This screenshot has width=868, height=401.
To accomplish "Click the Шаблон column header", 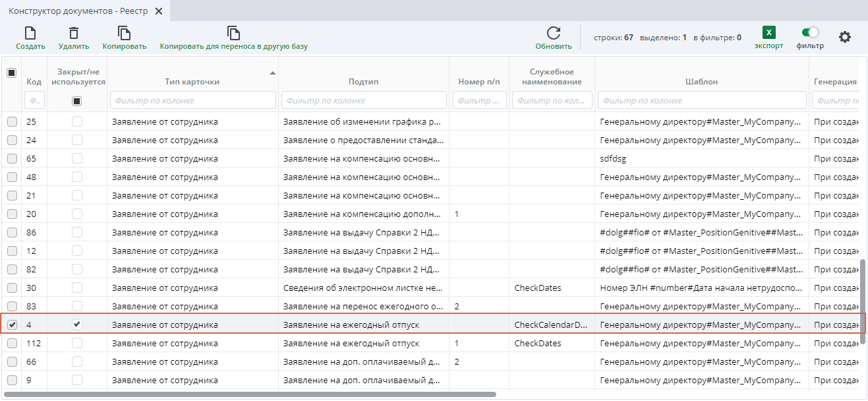I will [x=701, y=82].
